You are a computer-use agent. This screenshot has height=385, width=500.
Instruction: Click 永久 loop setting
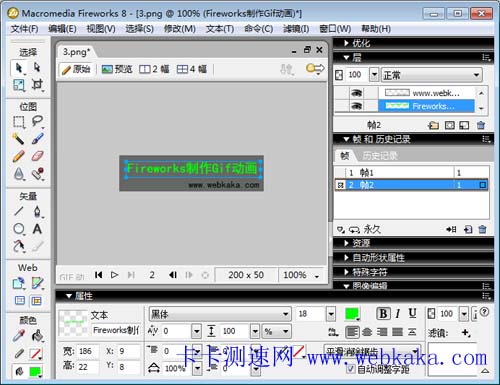[372, 229]
